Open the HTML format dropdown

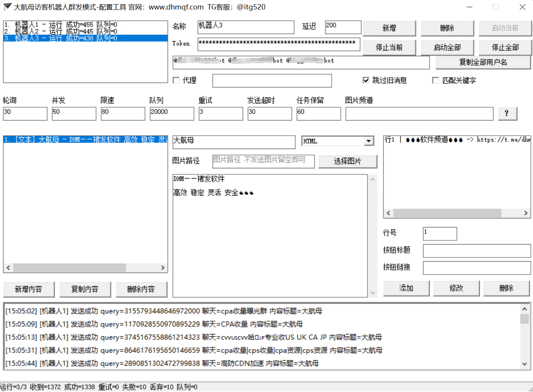tap(369, 141)
